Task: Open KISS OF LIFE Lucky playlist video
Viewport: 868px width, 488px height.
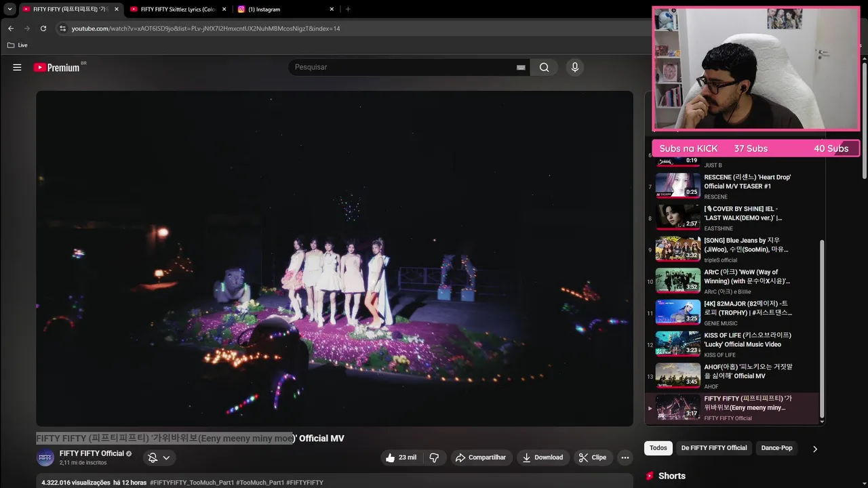Action: (x=731, y=344)
